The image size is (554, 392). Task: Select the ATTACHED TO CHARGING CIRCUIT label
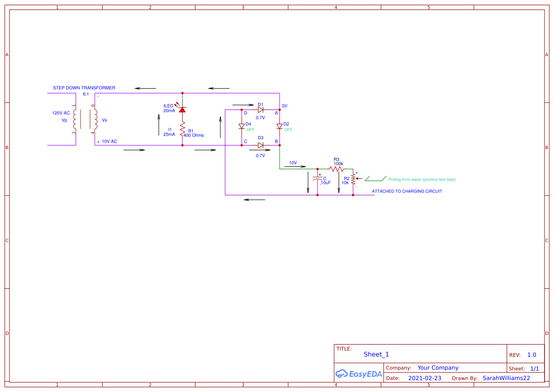coord(407,191)
